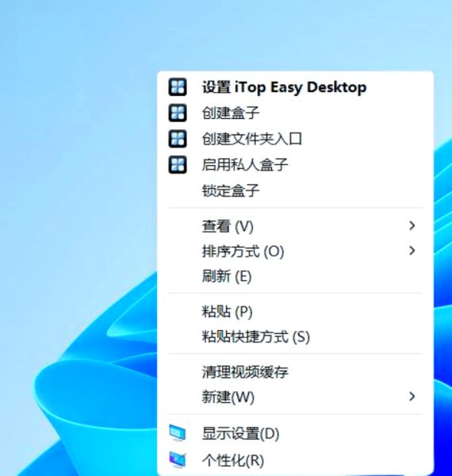This screenshot has height=476, width=452.
Task: Choose 清理视频缓存 menu entry
Action: click(x=295, y=372)
